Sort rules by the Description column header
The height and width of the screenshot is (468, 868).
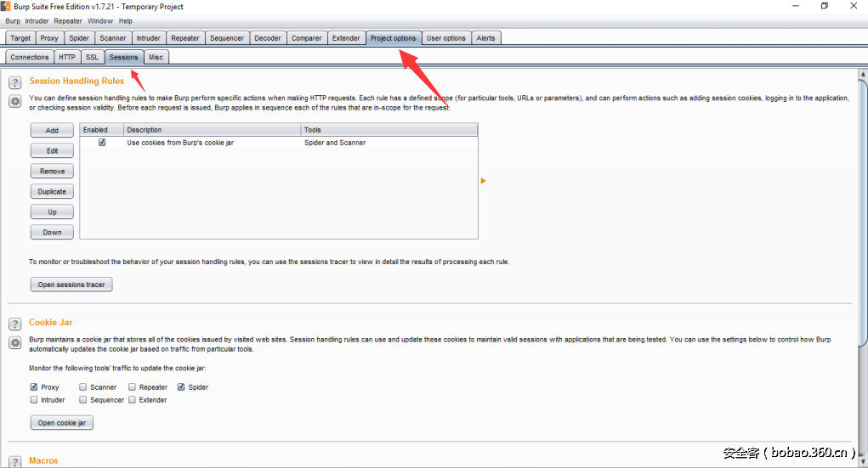point(212,130)
